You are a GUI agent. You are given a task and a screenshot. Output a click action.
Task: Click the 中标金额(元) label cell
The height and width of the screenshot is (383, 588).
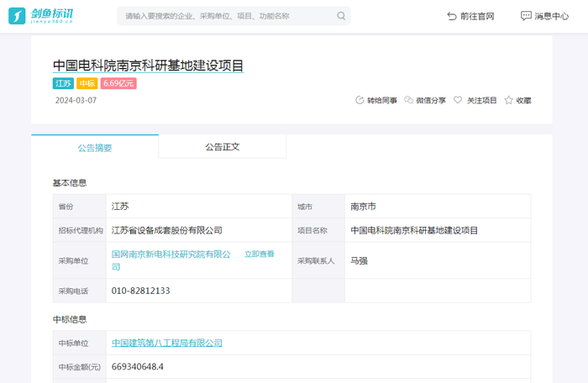[x=80, y=366]
